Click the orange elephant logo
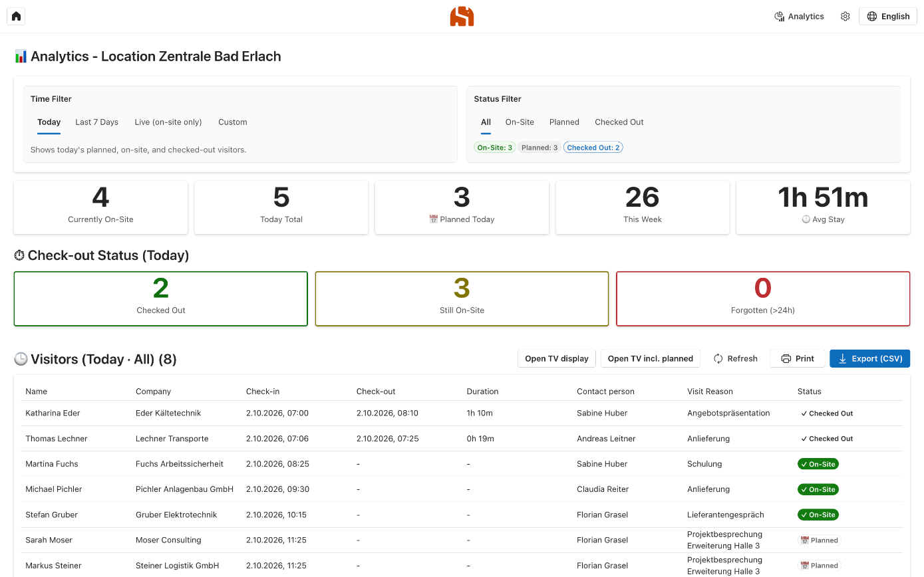The height and width of the screenshot is (577, 924). click(462, 16)
